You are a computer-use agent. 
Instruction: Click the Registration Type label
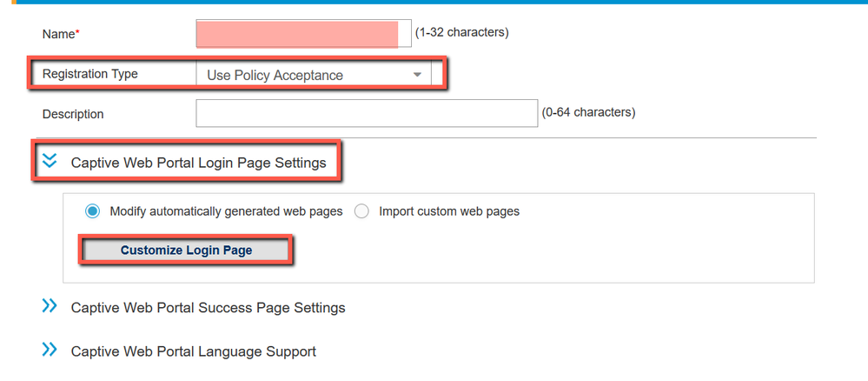click(90, 74)
